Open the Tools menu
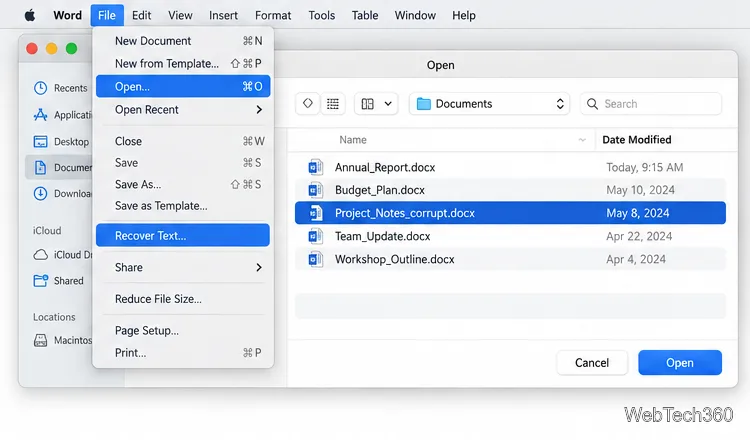Viewport: 750px width, 440px height. click(321, 15)
